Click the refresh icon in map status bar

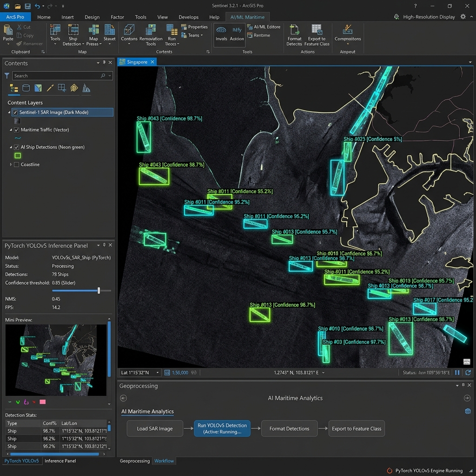(468, 372)
